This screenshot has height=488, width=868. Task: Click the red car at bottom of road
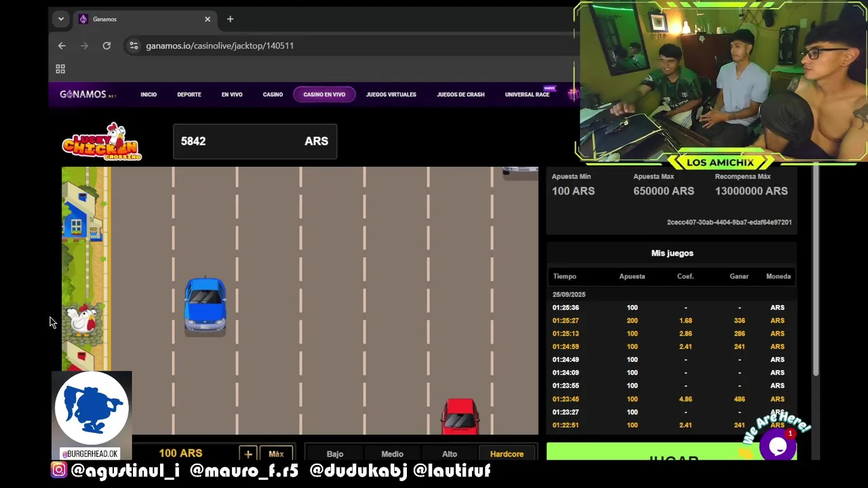(x=460, y=416)
